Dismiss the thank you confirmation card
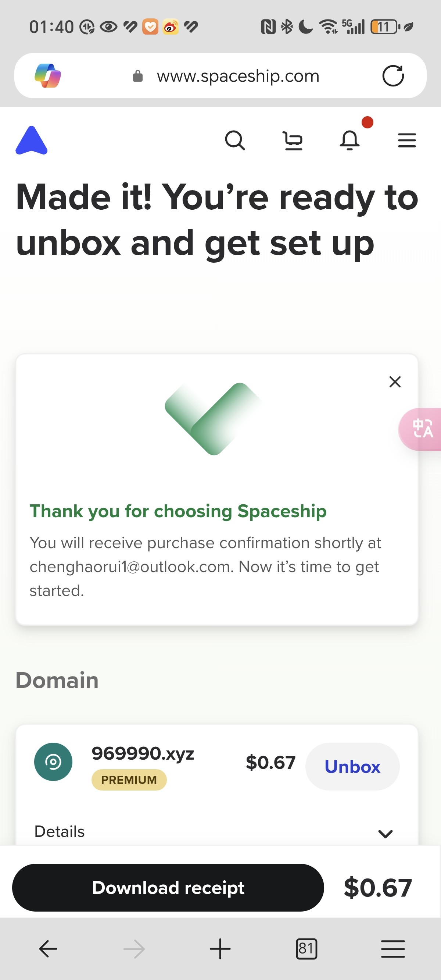 tap(395, 381)
